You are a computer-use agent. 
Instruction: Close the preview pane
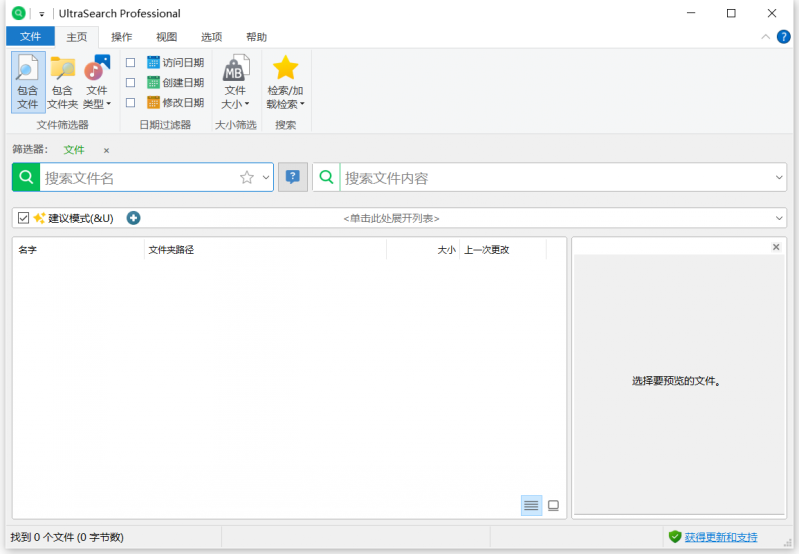(x=776, y=247)
